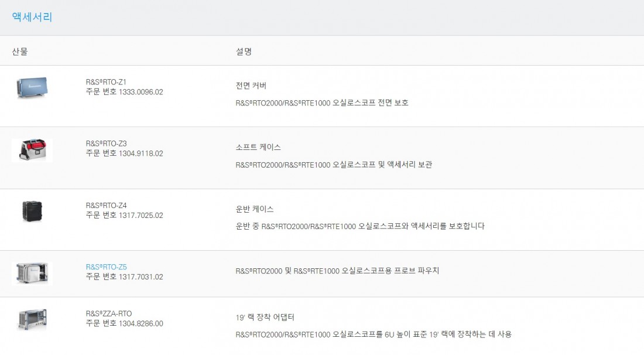Click the R&S RTO-Z3 product name
The width and height of the screenshot is (644, 355).
pos(106,144)
